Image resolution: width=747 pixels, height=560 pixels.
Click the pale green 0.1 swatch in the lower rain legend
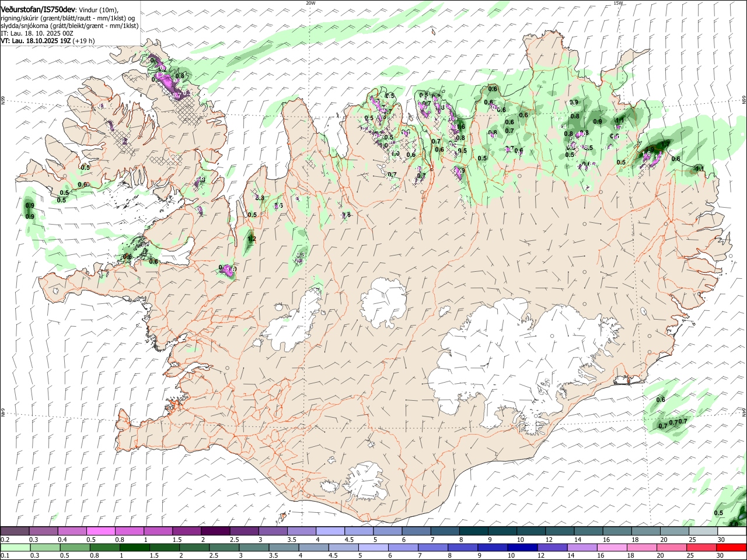coord(15,547)
